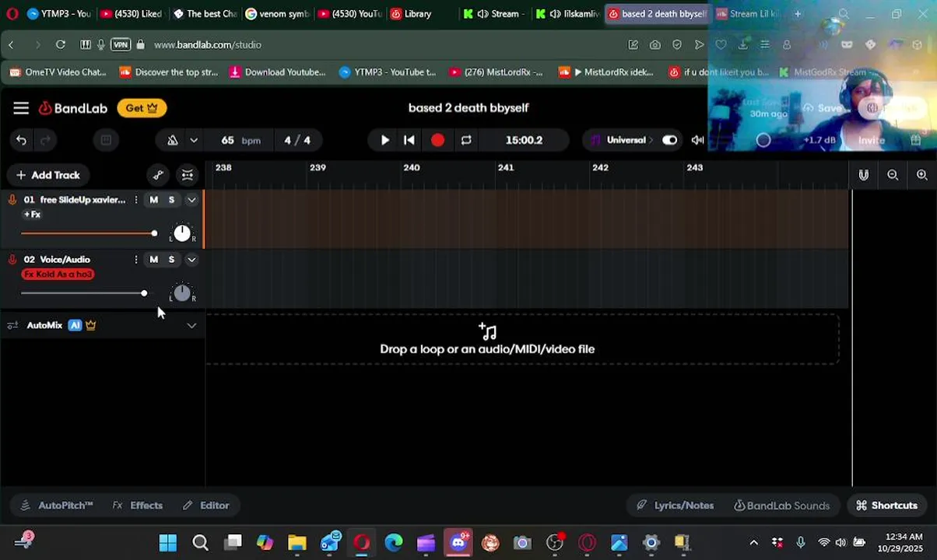The image size is (937, 560).
Task: Mute track 01 free SlideUp
Action: pos(153,200)
